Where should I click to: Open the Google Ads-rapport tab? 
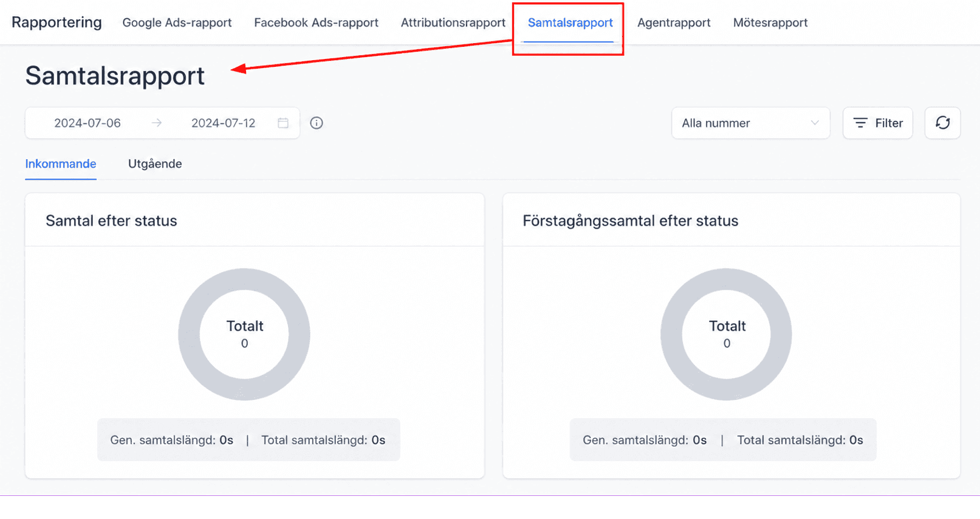pyautogui.click(x=177, y=22)
